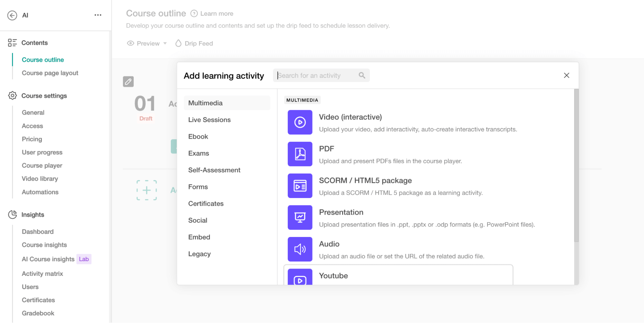644x323 pixels.
Task: Go to AI Course insights page
Action: point(48,259)
